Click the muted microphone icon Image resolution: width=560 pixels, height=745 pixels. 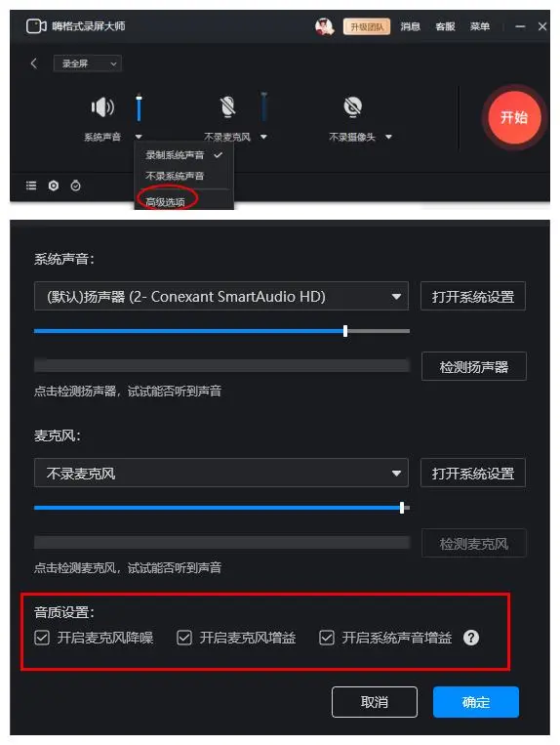(x=227, y=106)
